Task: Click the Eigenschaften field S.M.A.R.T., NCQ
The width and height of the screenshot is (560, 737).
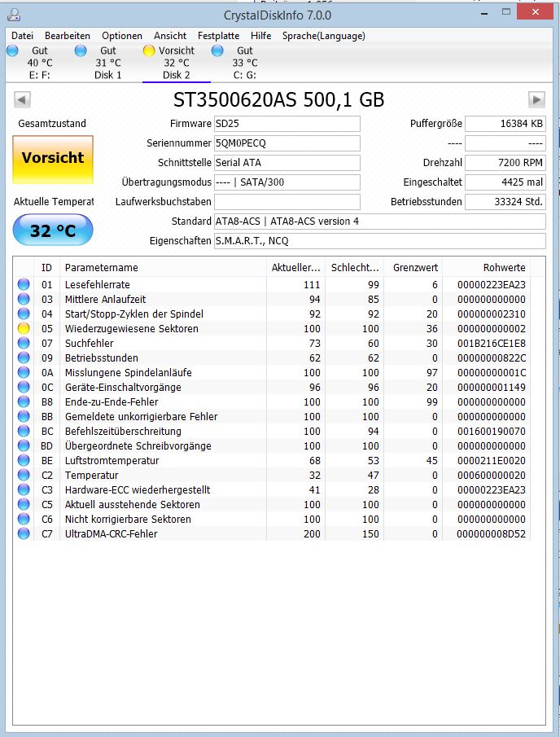Action: tap(380, 241)
